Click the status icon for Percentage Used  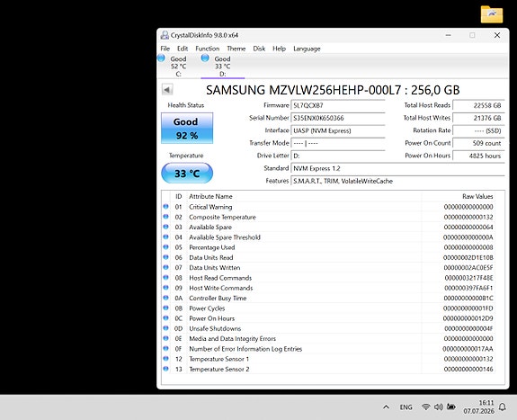(x=165, y=247)
